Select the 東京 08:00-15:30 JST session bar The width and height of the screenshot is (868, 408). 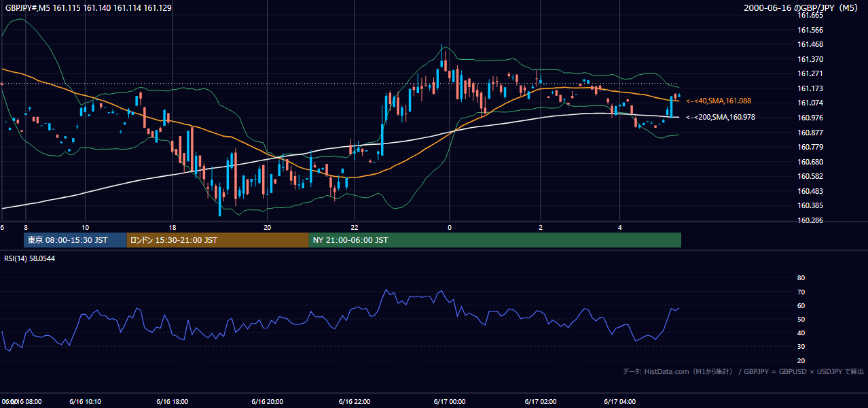[x=75, y=240]
